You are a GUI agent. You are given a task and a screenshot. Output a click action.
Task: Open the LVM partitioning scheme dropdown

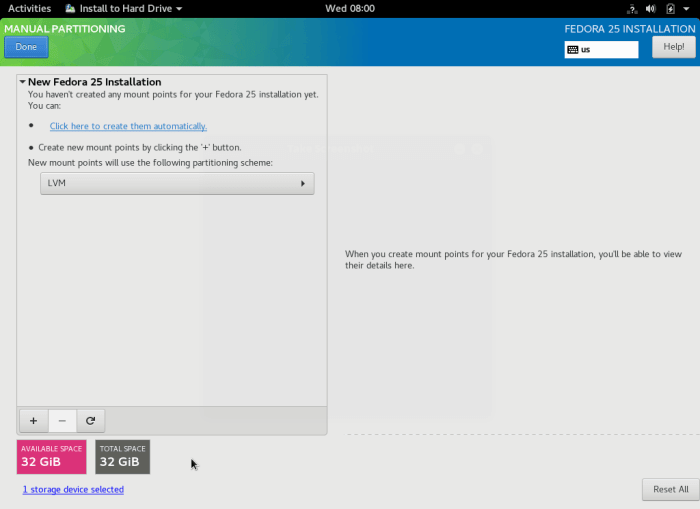click(x=177, y=183)
